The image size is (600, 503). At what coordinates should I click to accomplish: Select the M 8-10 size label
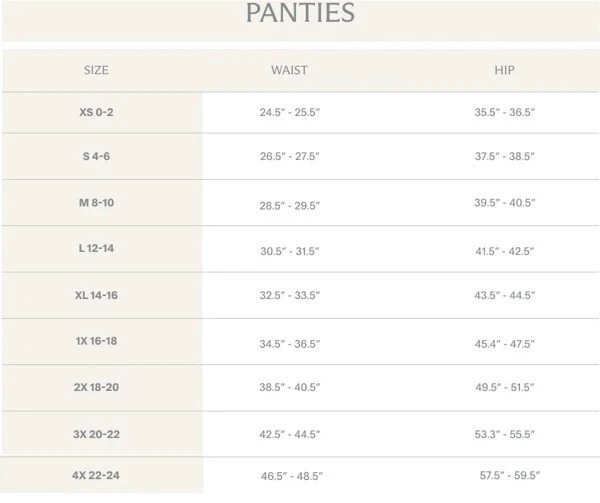[x=96, y=203]
